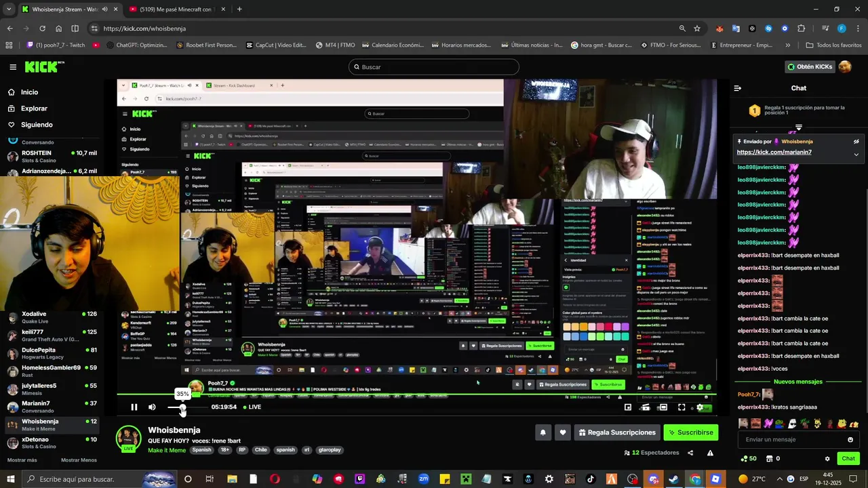Click the Kick logo
This screenshot has height=488, width=868.
[x=44, y=66]
